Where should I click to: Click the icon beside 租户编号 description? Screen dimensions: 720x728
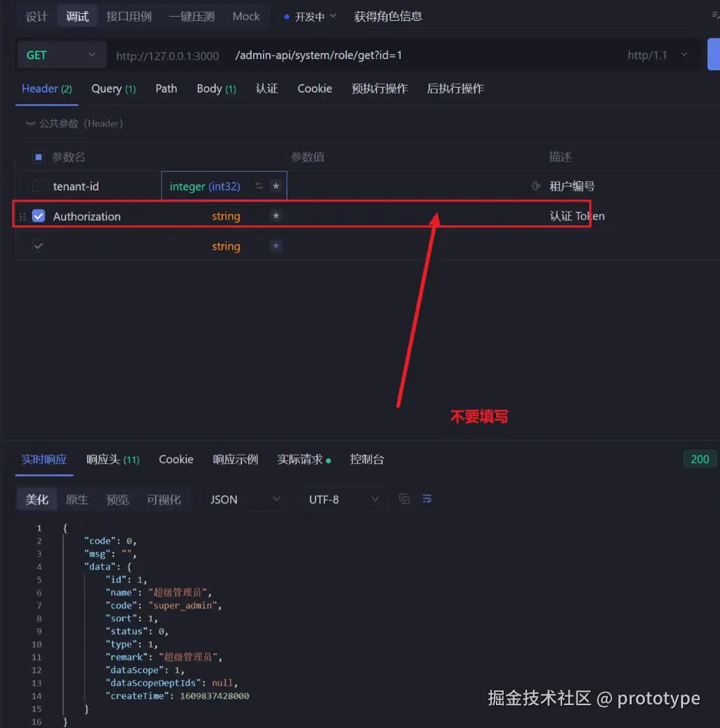536,186
